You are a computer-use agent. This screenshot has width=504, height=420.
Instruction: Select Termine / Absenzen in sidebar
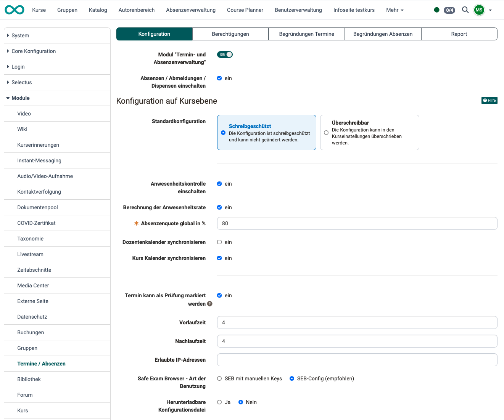57,364
